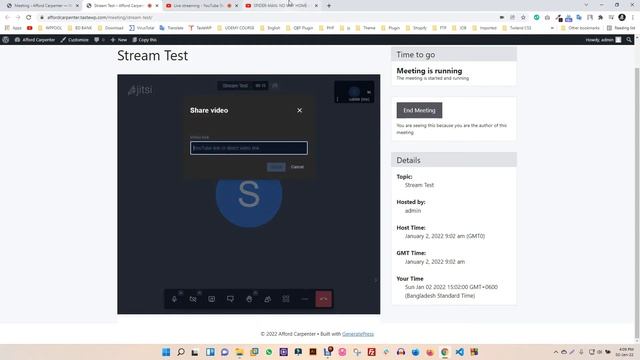
Task: Open Chrome three-dot menu
Action: click(x=633, y=18)
